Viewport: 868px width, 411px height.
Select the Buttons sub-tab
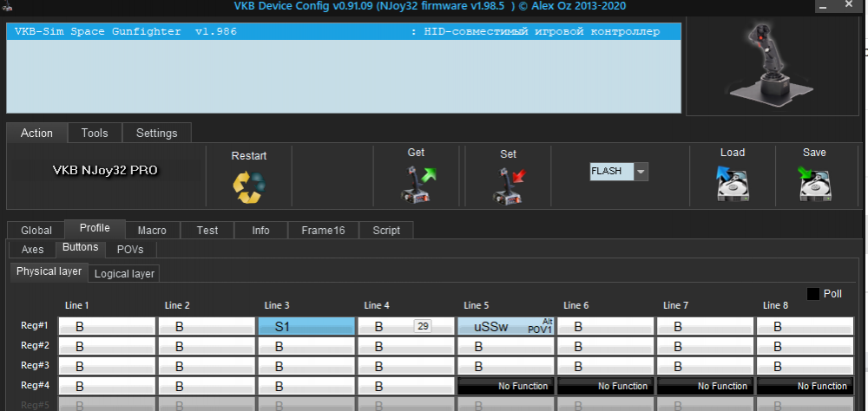point(80,248)
